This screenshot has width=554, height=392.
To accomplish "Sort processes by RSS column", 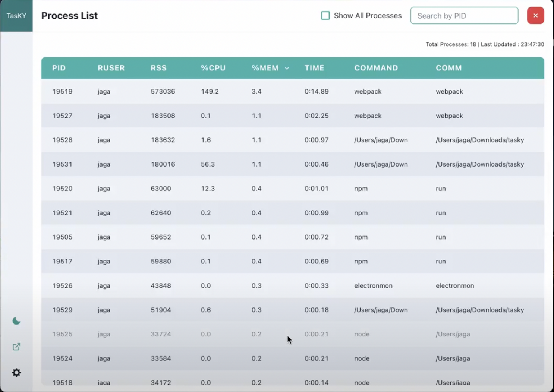I will point(159,68).
